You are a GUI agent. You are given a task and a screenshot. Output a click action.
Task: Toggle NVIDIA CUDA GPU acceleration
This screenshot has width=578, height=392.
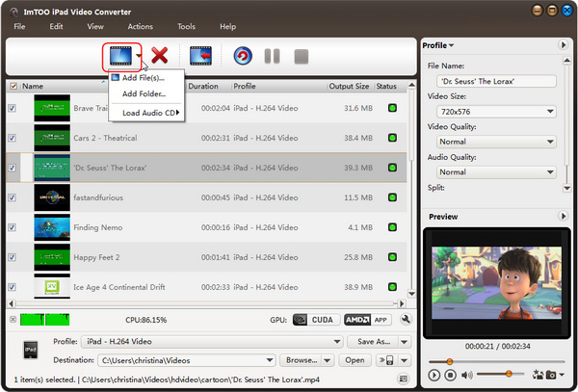pyautogui.click(x=316, y=320)
